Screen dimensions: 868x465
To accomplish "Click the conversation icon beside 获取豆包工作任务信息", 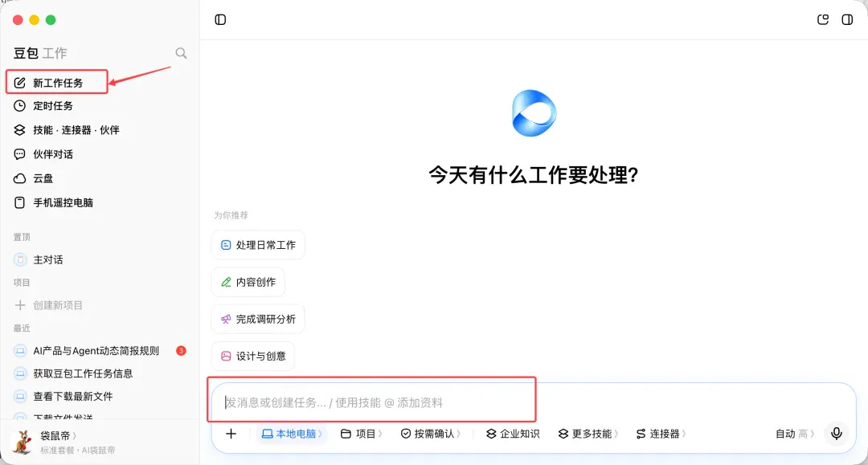I will pos(20,373).
